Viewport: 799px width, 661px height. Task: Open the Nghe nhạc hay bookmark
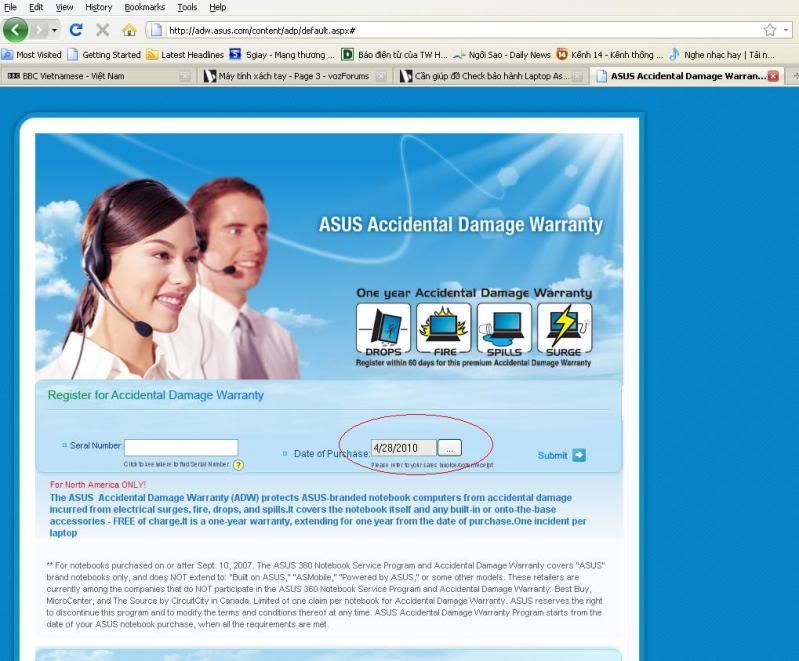(x=722, y=55)
